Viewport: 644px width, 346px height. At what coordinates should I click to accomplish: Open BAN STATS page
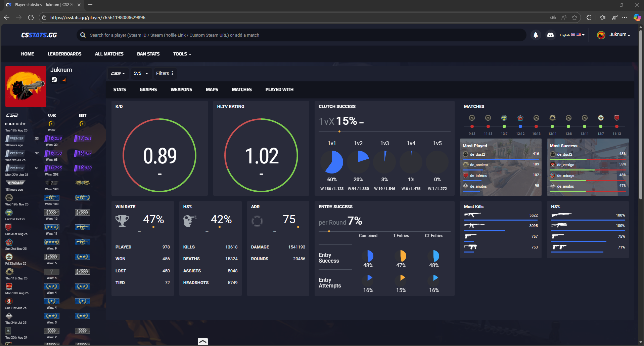click(148, 54)
